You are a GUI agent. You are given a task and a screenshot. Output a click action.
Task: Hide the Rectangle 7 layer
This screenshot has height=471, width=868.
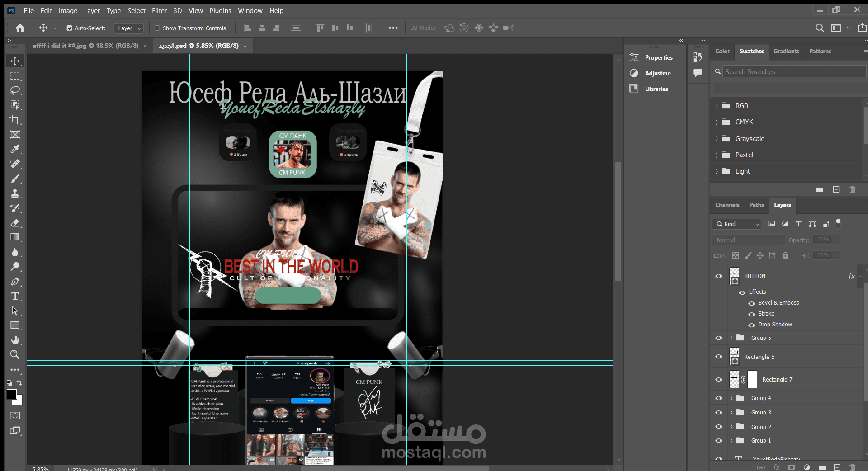719,380
